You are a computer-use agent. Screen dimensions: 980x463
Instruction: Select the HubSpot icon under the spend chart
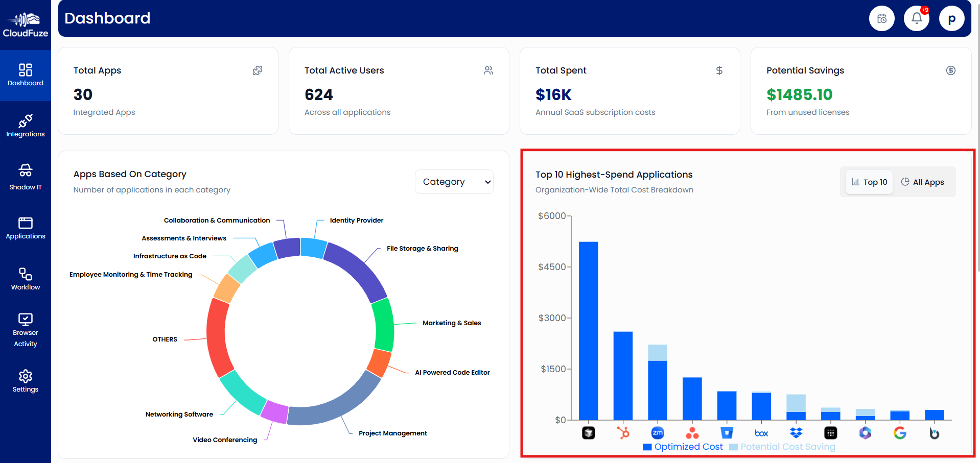point(623,432)
